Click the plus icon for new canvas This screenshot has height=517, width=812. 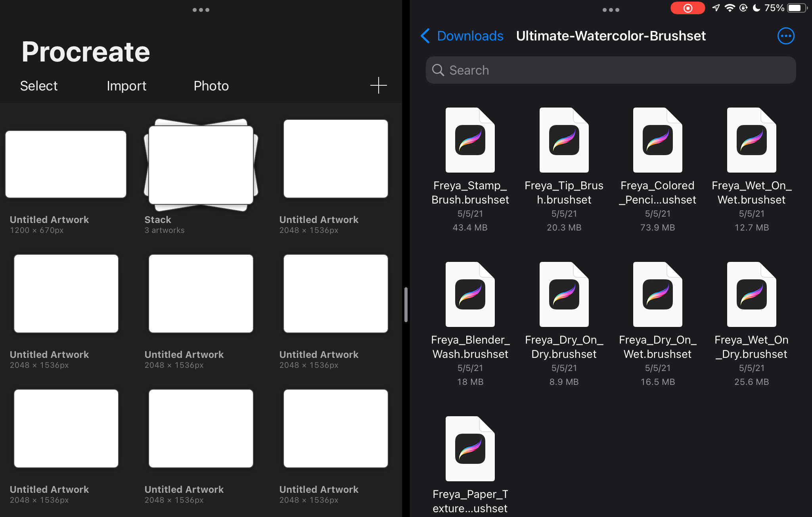(378, 85)
